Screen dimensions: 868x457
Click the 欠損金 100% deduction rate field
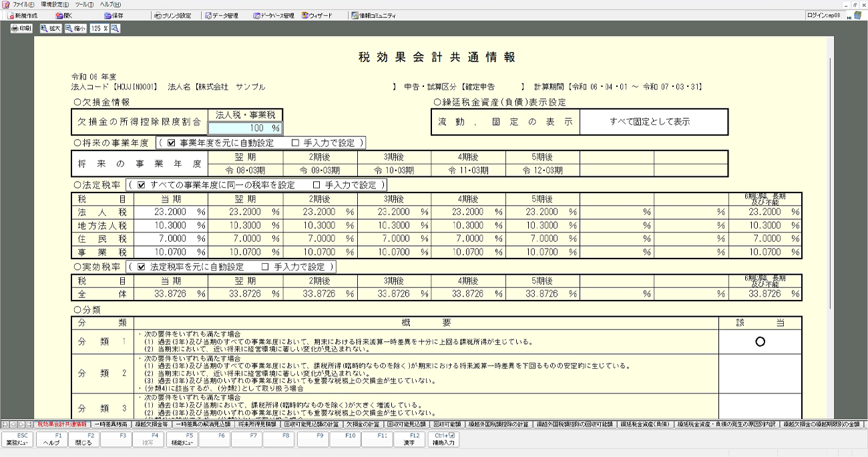(245, 128)
